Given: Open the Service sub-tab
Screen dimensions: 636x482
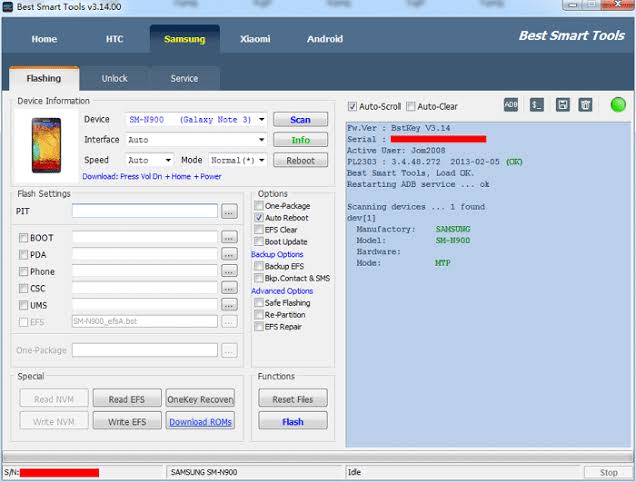Looking at the screenshot, I should 185,78.
